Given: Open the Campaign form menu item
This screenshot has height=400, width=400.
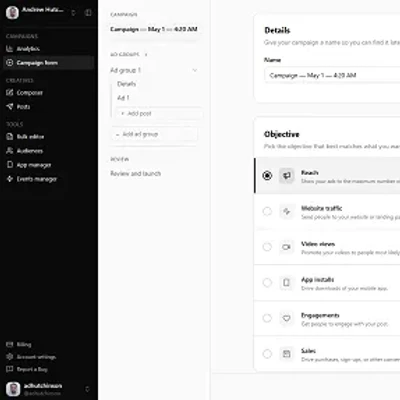Looking at the screenshot, I should click(x=48, y=63).
